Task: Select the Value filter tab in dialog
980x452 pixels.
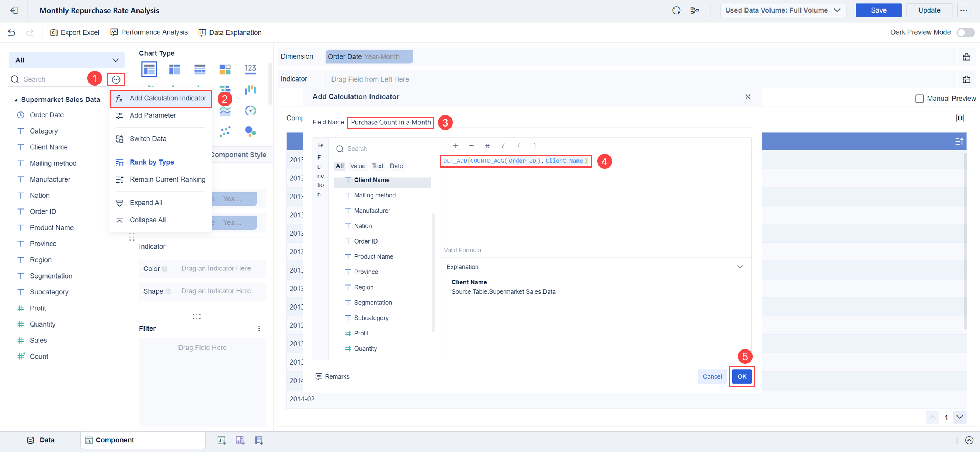Action: pyautogui.click(x=357, y=166)
